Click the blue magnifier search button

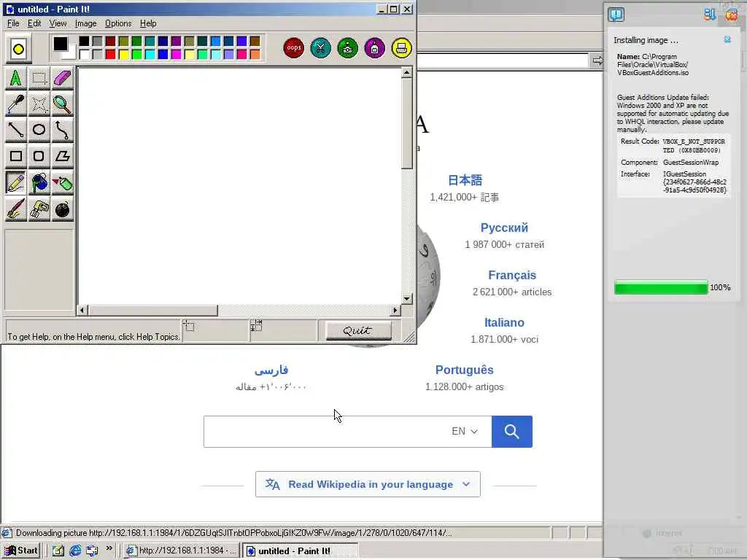point(511,432)
